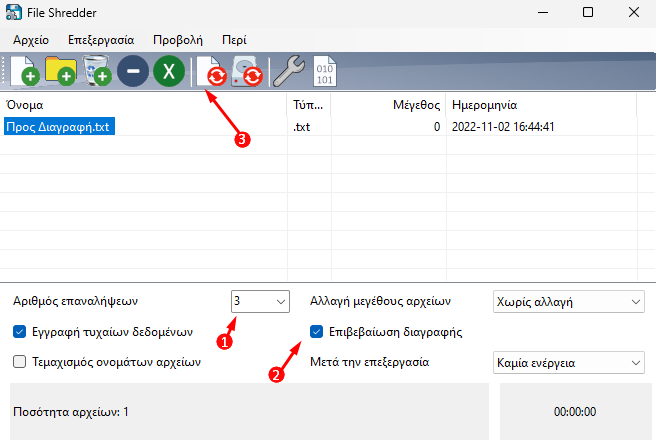
Task: Enable Τεμαχισμός ονομάτων αρχείων checkbox
Action: (x=20, y=361)
